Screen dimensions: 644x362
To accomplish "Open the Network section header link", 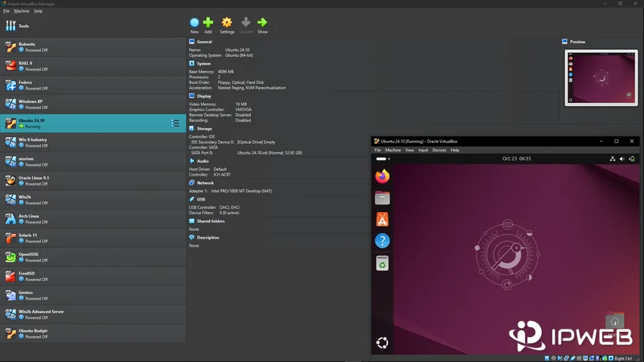I will [205, 183].
